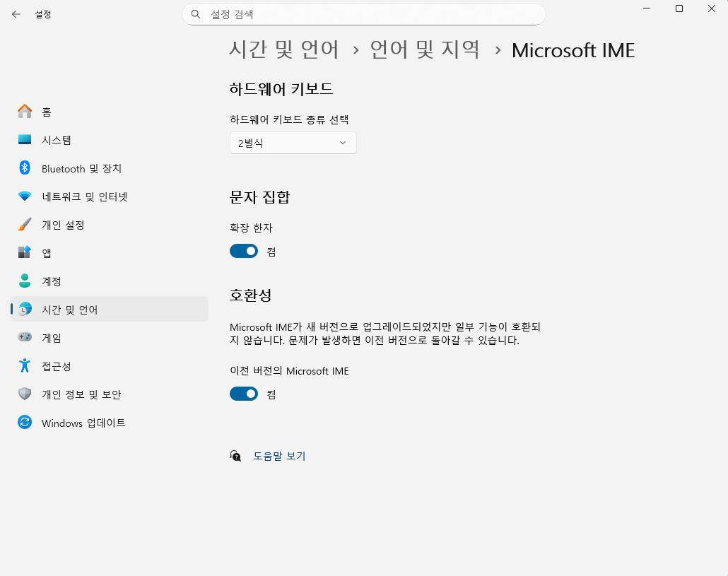Disable the 이전 버전의 Microsoft IME toggle
The height and width of the screenshot is (576, 728).
[244, 394]
